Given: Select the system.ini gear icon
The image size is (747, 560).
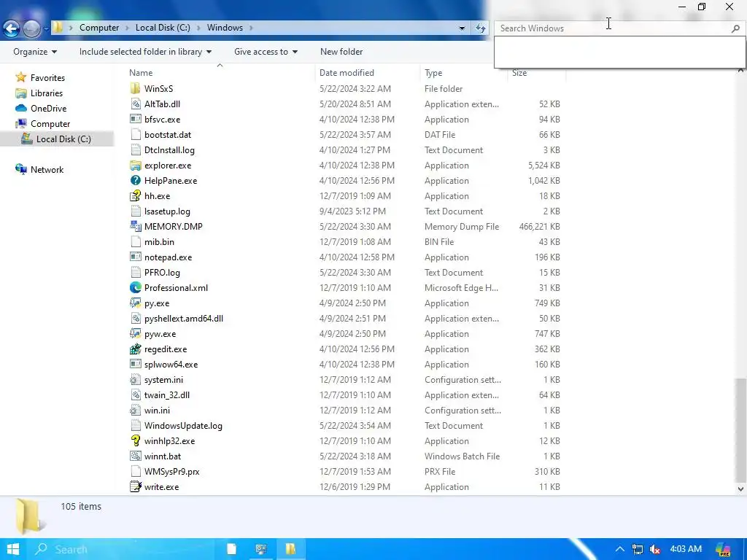Looking at the screenshot, I should click(135, 379).
